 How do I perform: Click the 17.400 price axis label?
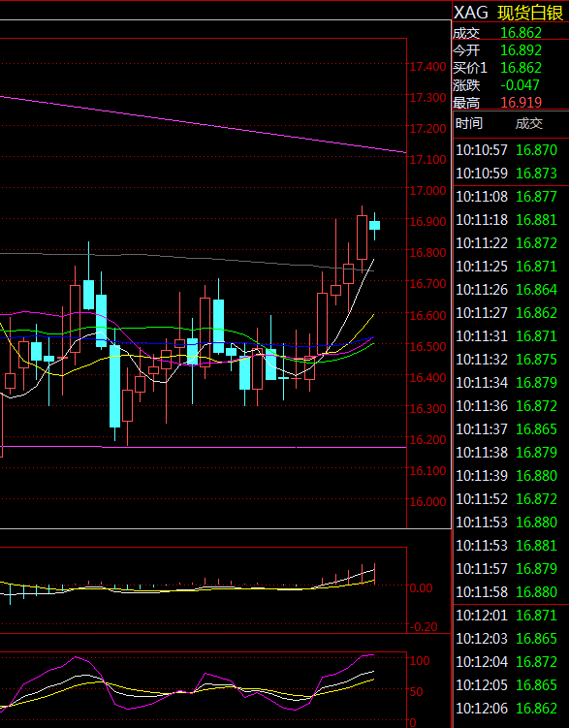[x=427, y=67]
